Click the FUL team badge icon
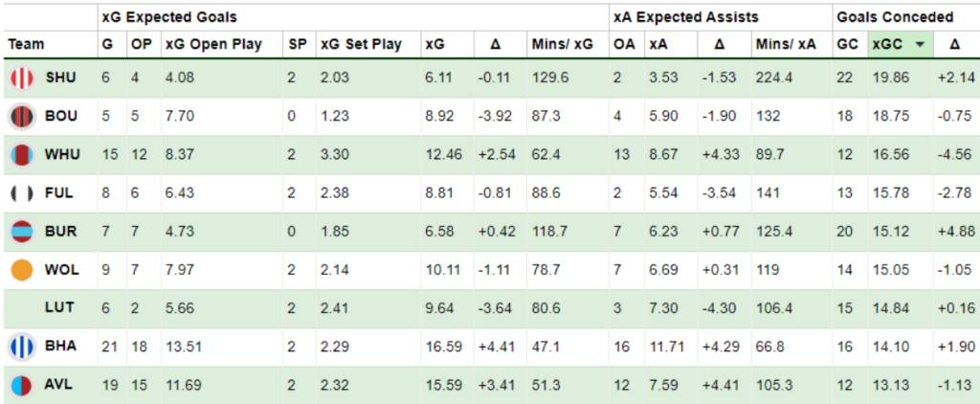 [22, 193]
